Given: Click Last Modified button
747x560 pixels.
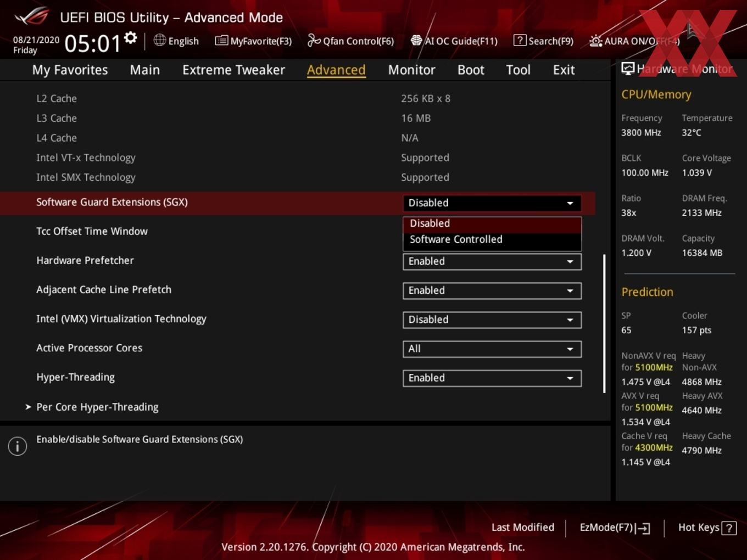Looking at the screenshot, I should point(523,527).
